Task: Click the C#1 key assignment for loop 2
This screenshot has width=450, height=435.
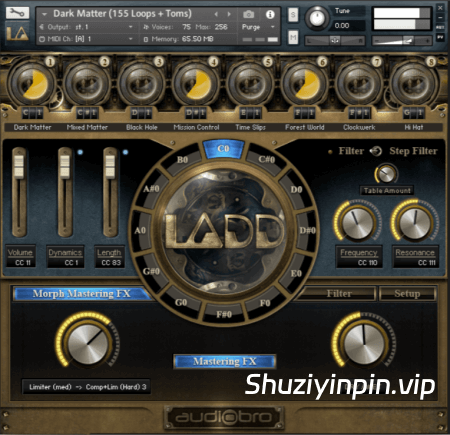Action: point(87,113)
